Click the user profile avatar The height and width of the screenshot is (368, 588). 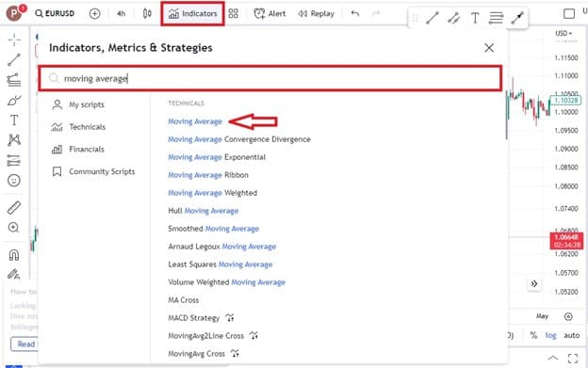(x=15, y=13)
